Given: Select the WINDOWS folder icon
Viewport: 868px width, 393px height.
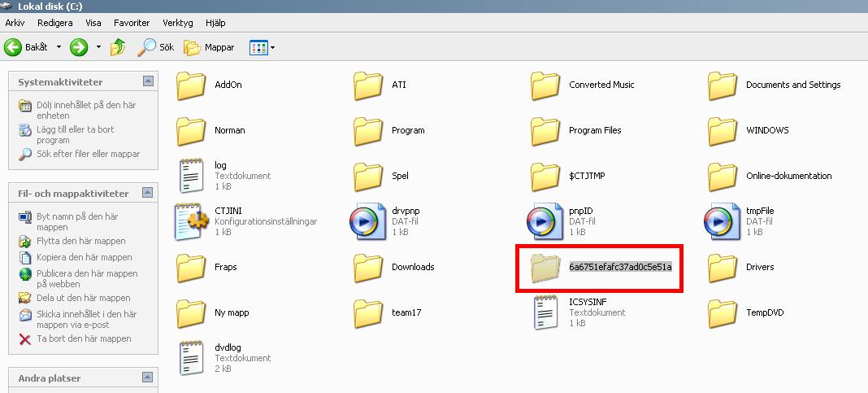Looking at the screenshot, I should pyautogui.click(x=723, y=131).
